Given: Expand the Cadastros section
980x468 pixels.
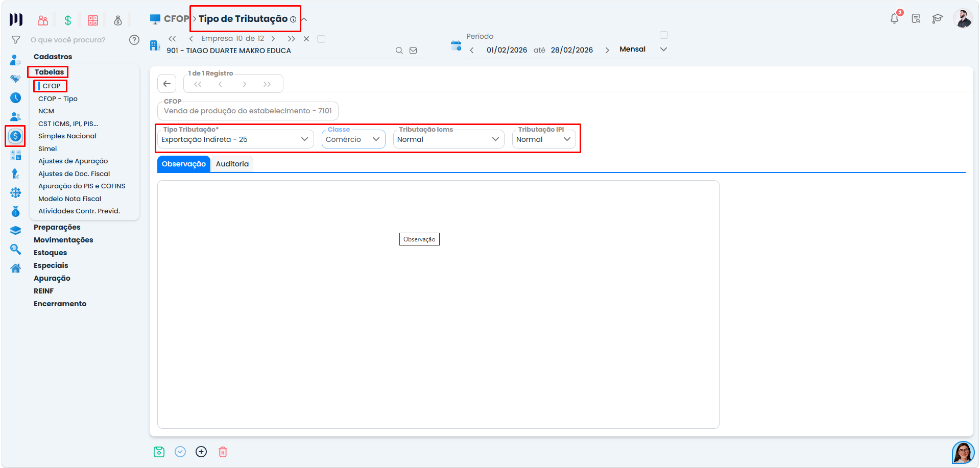Looking at the screenshot, I should [x=53, y=57].
